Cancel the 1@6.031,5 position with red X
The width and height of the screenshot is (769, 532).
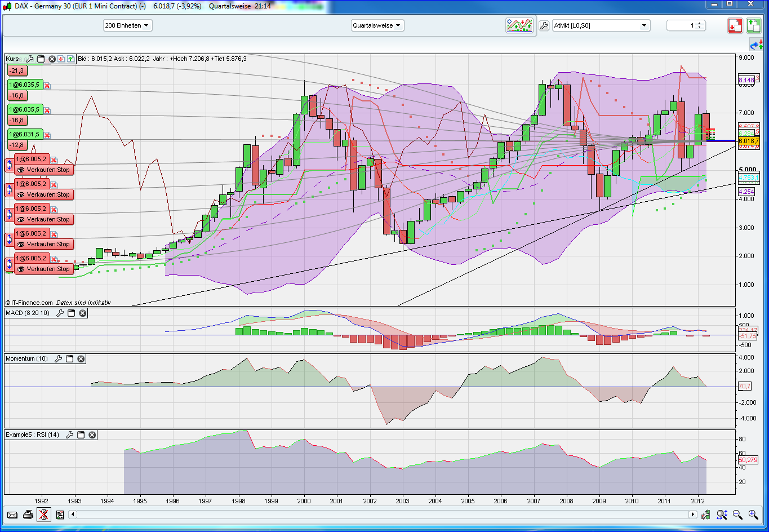tap(47, 135)
